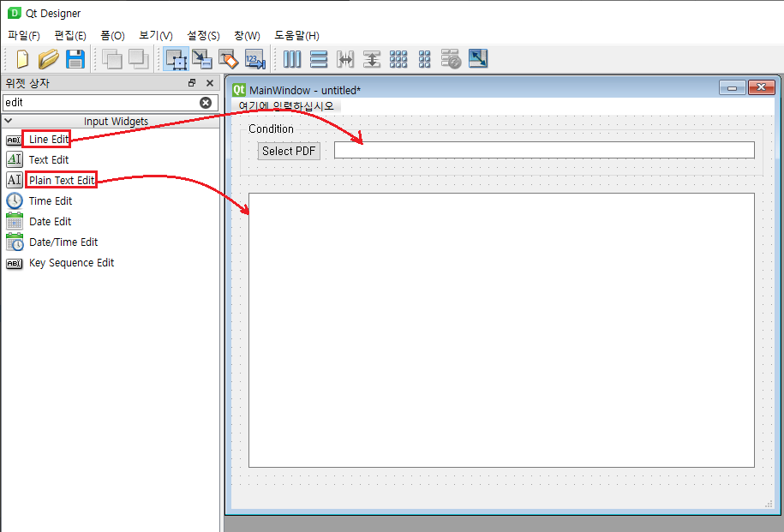Switch to Edit Widgets mode

pyautogui.click(x=176, y=59)
